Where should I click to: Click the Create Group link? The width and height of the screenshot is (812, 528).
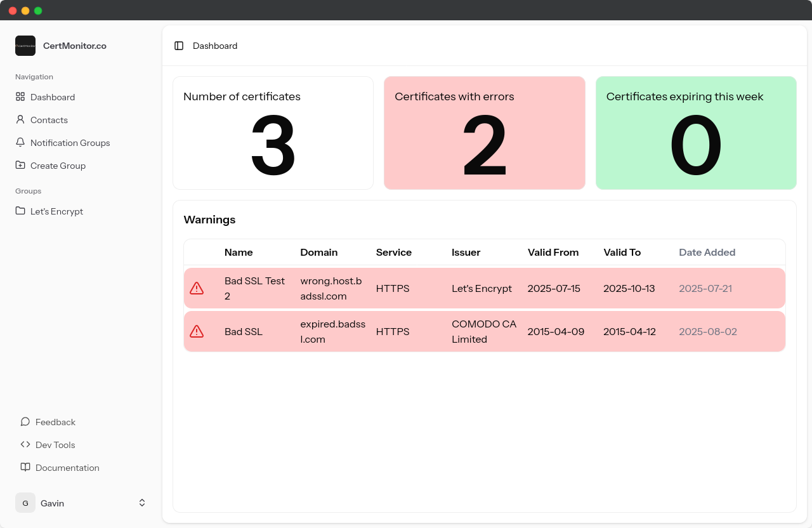point(58,165)
